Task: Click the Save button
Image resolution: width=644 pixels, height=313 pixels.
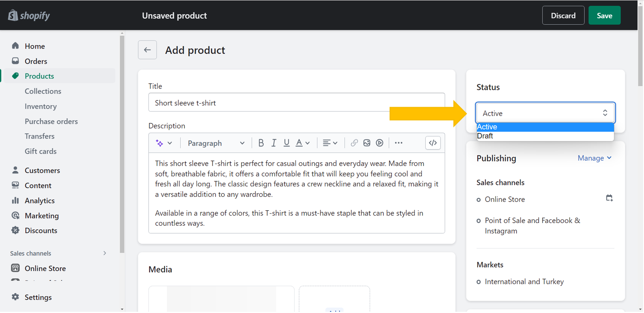Action: coord(604,15)
